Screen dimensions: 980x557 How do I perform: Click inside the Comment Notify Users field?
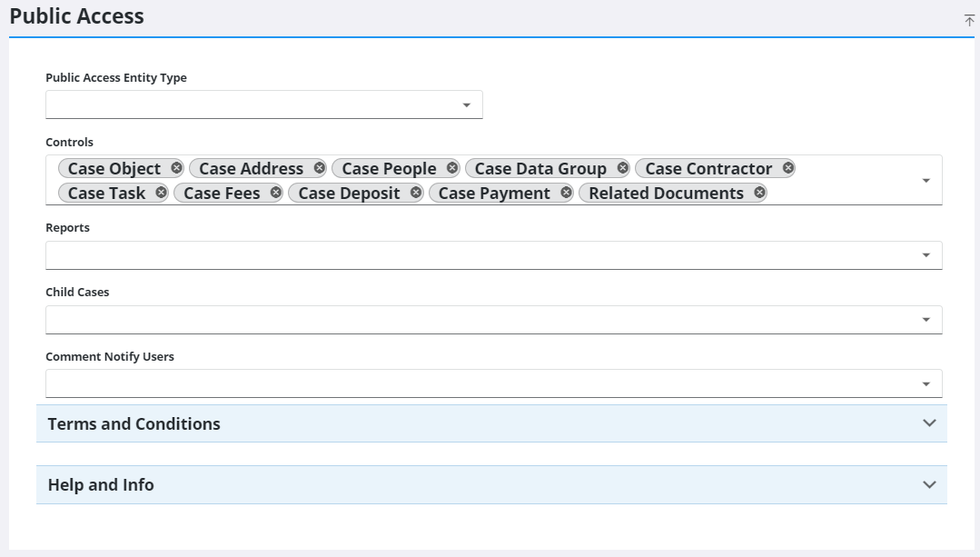click(454, 383)
